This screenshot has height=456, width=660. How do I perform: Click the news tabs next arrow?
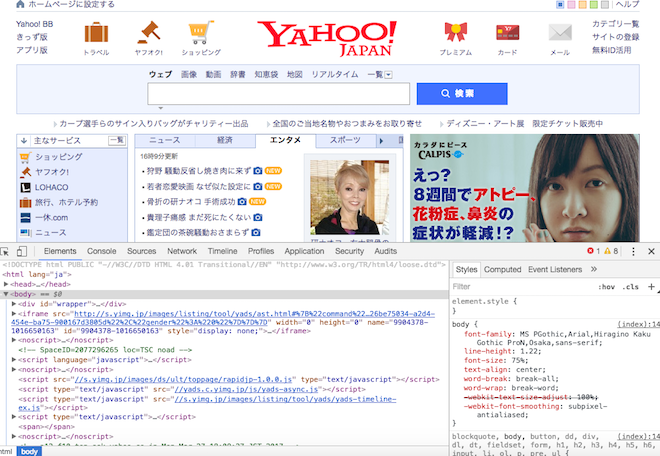tap(381, 141)
